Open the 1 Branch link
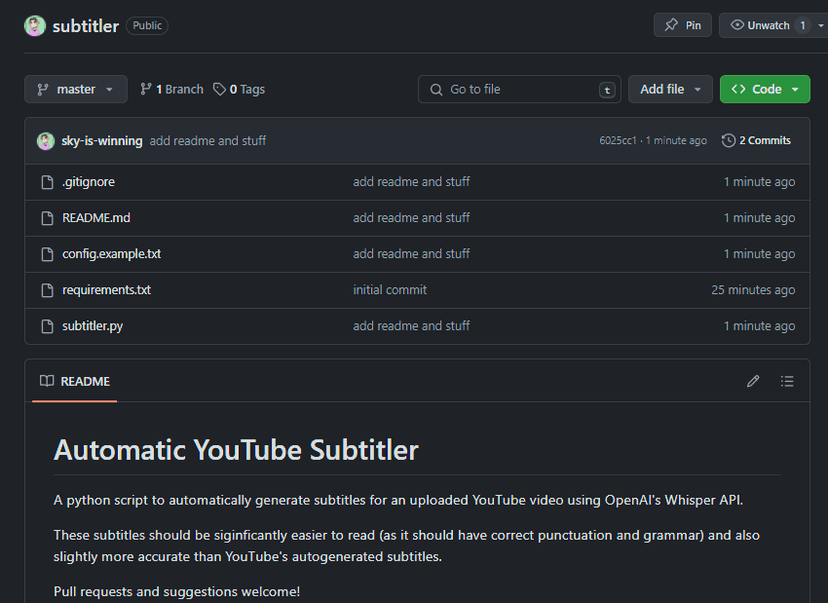Screen dimensions: 828x603 172,89
